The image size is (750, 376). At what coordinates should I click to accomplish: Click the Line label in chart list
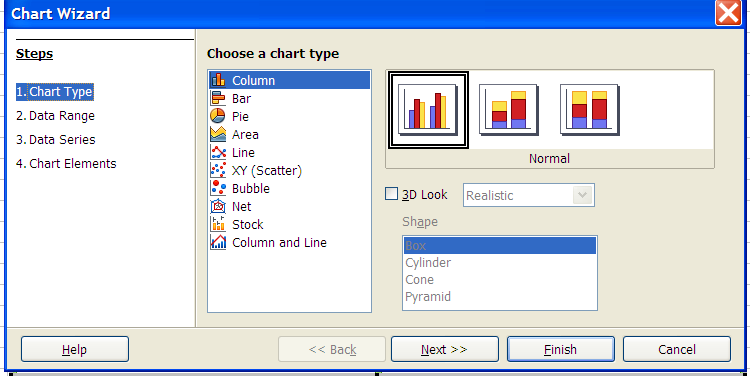click(243, 153)
